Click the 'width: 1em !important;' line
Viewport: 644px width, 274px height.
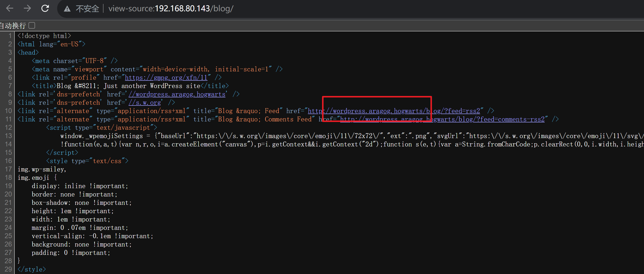[71, 219]
